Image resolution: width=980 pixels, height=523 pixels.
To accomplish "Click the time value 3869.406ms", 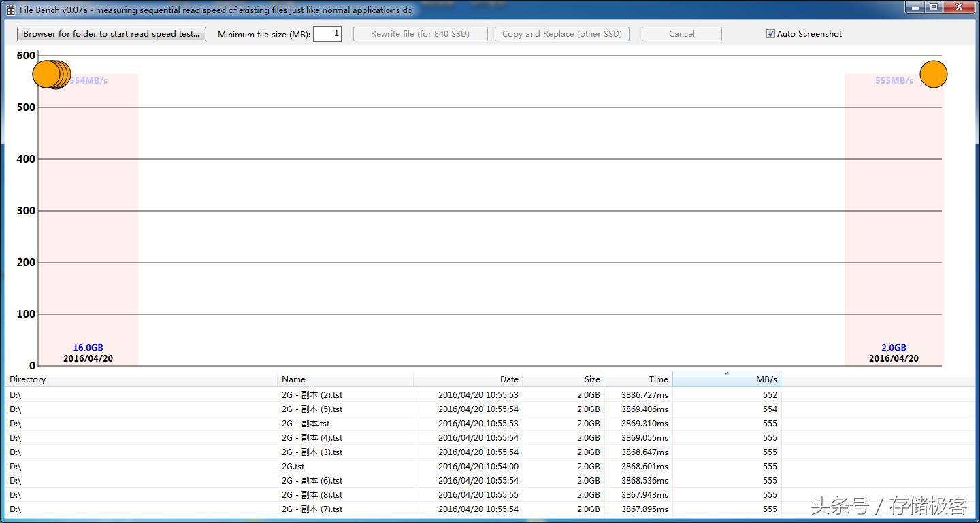I will (x=644, y=409).
